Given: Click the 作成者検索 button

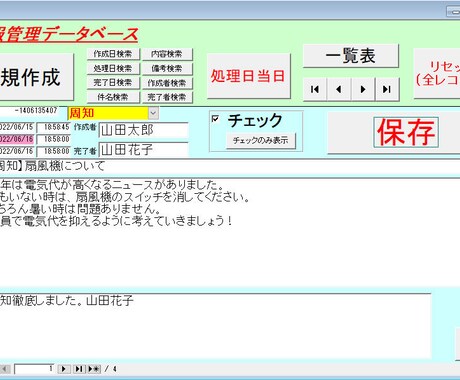Looking at the screenshot, I should click(167, 83).
